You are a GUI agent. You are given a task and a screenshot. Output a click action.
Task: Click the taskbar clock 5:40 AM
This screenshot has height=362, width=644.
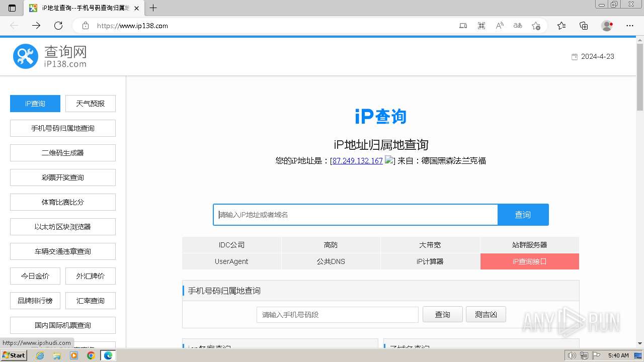click(x=618, y=355)
